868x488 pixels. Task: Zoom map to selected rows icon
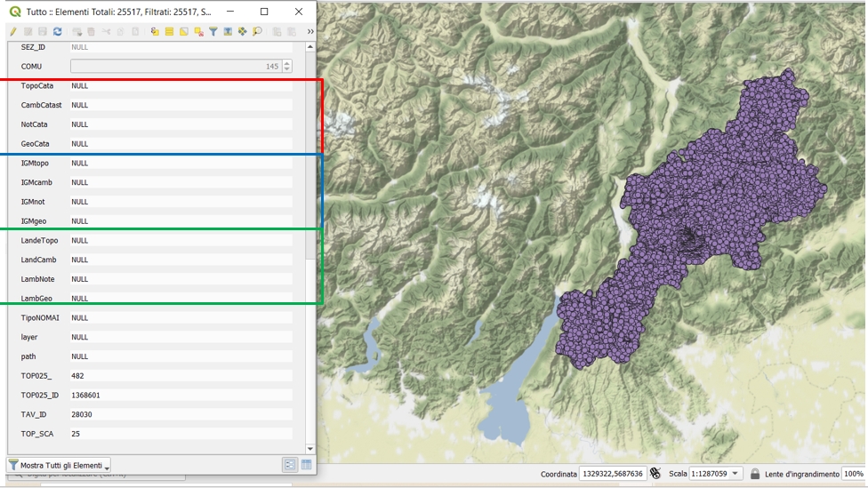coord(257,32)
